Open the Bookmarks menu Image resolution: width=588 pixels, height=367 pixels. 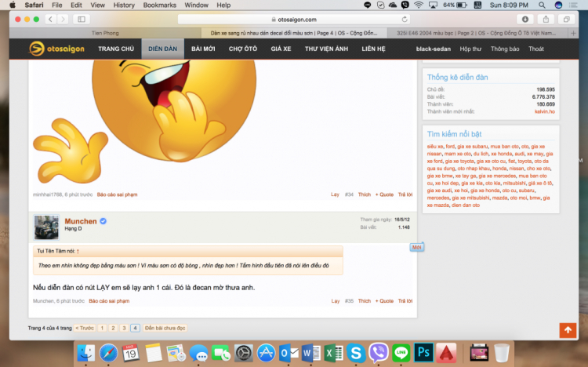click(159, 5)
